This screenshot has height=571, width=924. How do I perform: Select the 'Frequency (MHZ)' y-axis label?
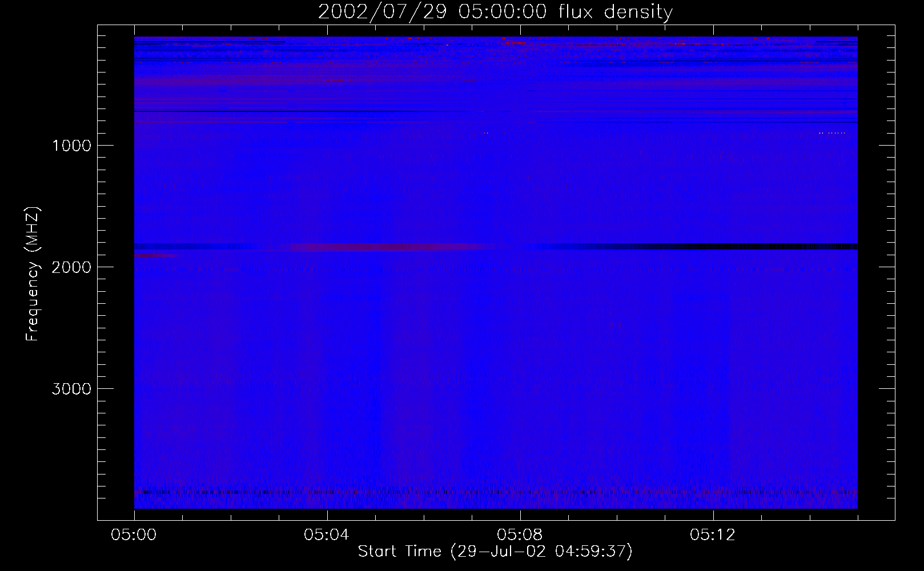click(x=33, y=274)
